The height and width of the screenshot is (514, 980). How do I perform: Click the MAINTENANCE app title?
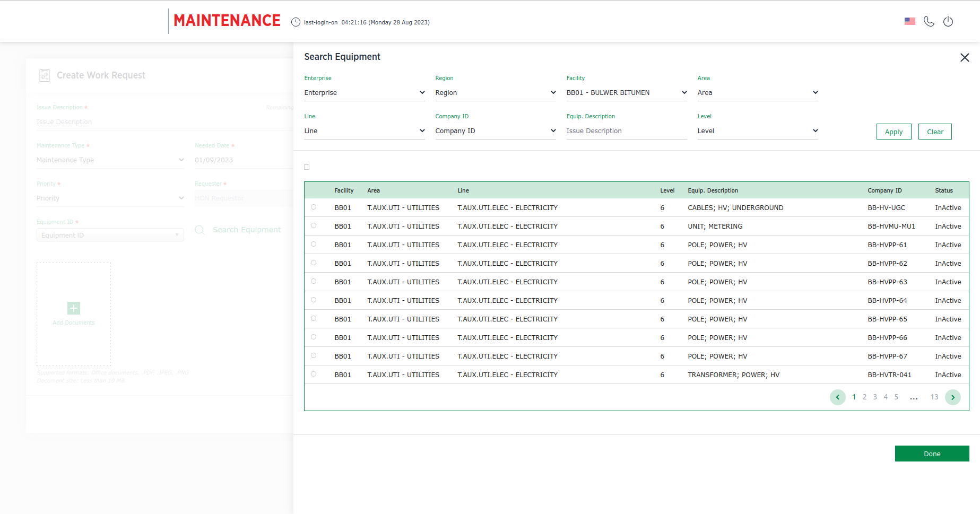(227, 21)
